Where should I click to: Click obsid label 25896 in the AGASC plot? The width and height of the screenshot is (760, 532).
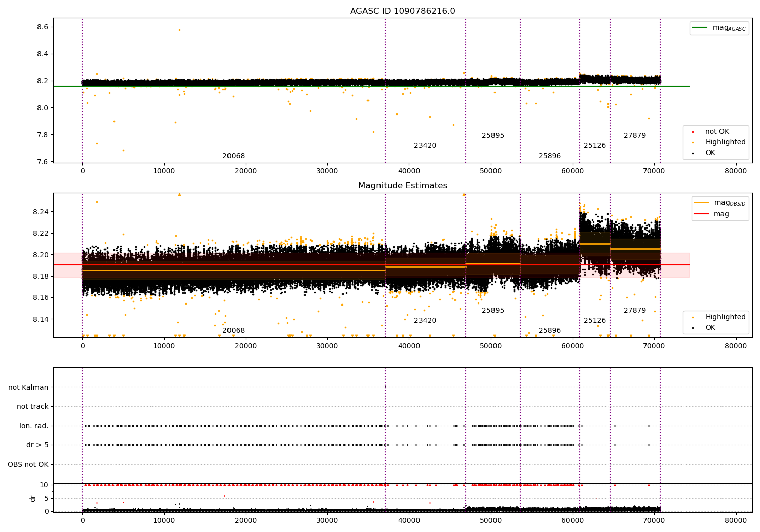click(x=550, y=156)
